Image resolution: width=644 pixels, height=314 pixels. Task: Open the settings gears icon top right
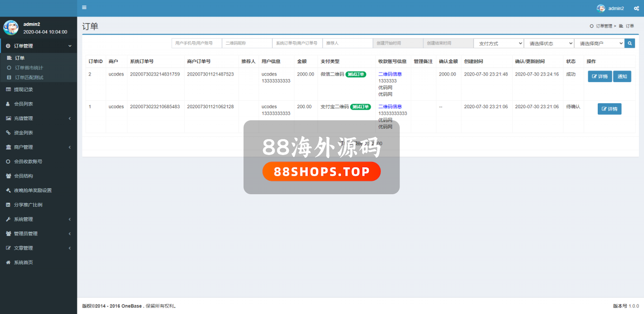tap(636, 9)
